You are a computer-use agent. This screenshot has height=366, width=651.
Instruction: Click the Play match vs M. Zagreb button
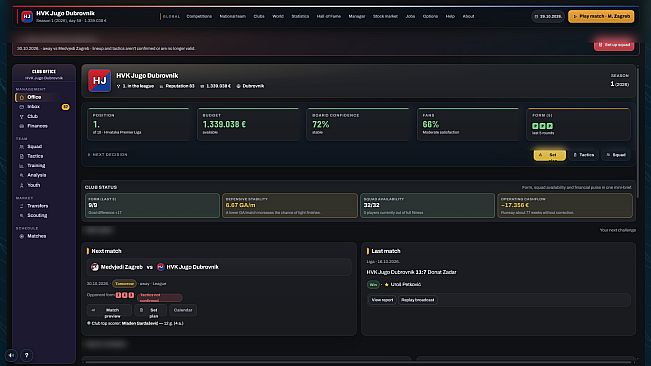[x=601, y=16]
